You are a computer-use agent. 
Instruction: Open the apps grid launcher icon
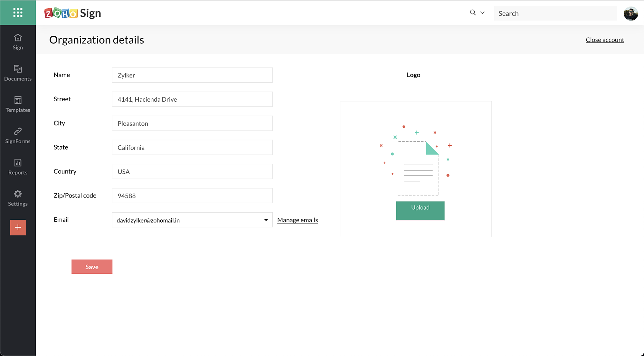pyautogui.click(x=18, y=13)
